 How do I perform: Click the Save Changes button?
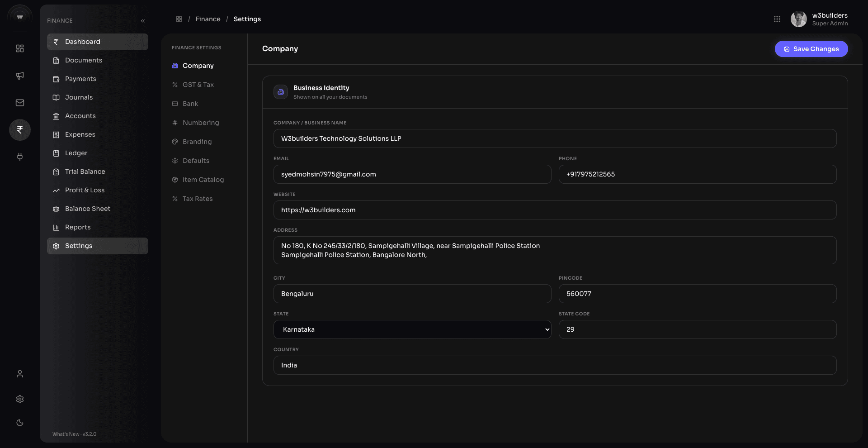click(811, 49)
